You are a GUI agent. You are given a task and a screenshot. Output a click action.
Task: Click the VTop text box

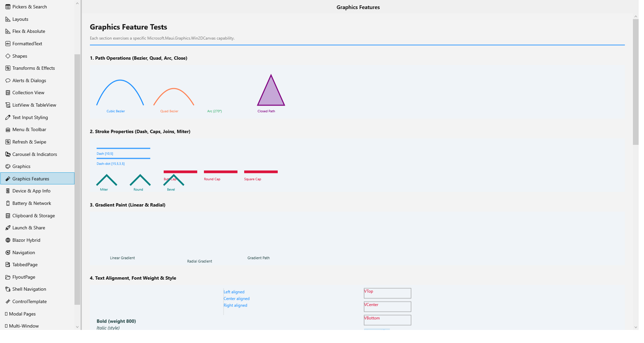(387, 293)
